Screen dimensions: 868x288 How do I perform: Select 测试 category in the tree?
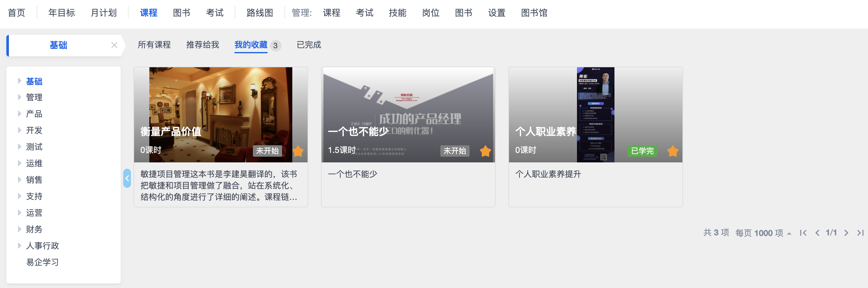coord(34,147)
